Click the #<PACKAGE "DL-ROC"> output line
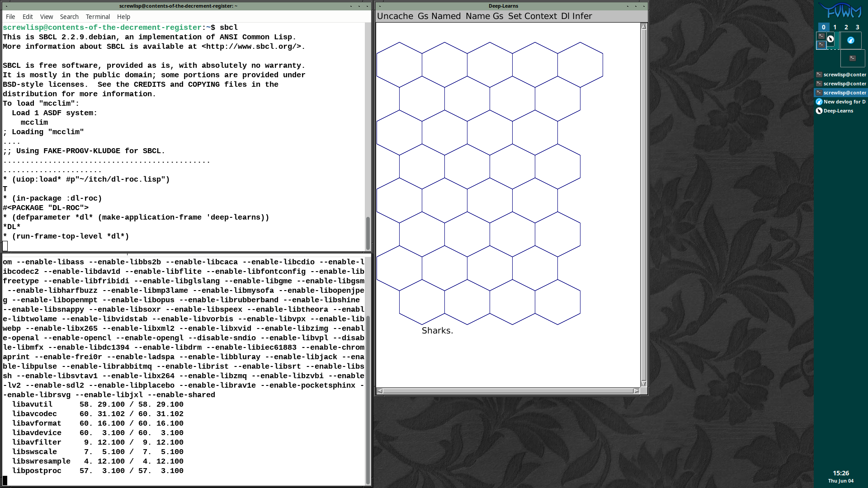 point(46,208)
